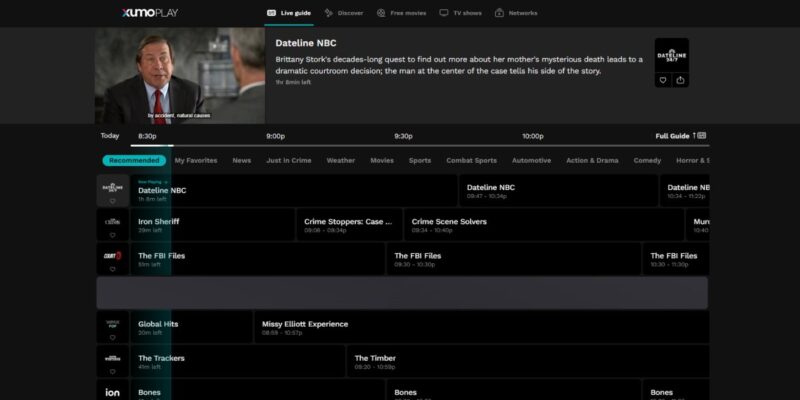Favorite the Iron Sheriff channel heart
This screenshot has width=800, height=400.
point(113,235)
